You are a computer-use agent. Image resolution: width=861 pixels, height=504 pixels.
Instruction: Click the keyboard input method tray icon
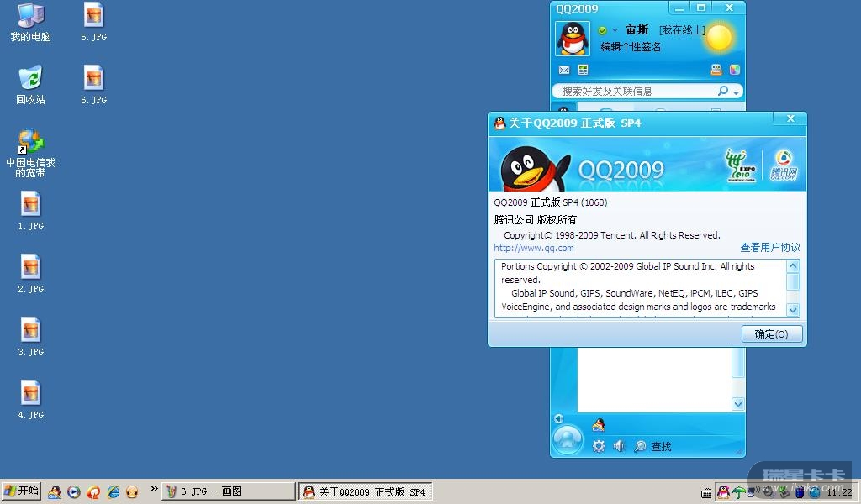coord(706,493)
